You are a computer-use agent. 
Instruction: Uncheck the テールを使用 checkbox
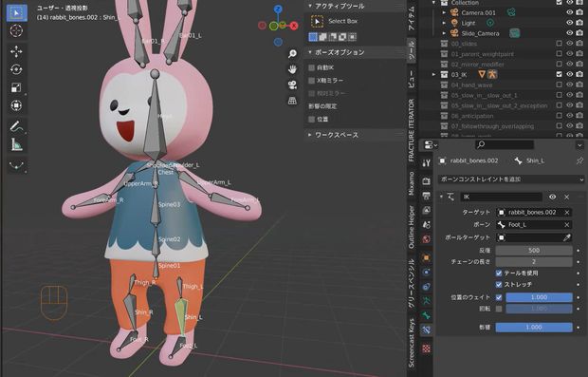coord(499,273)
